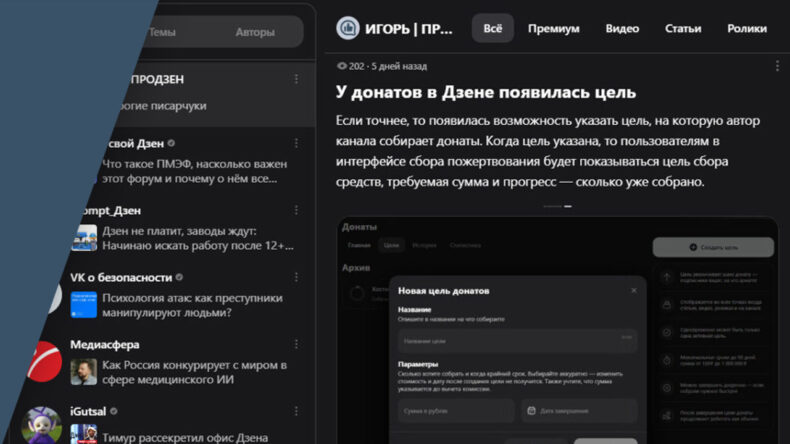Select the Премиум tab
Screen dimensions: 790x444
554,29
